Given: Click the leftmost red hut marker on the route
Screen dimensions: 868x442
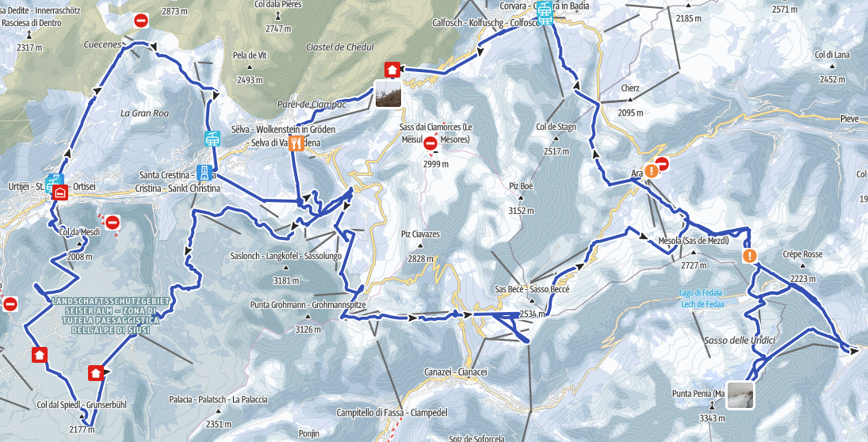Looking at the screenshot, I should click(40, 354).
